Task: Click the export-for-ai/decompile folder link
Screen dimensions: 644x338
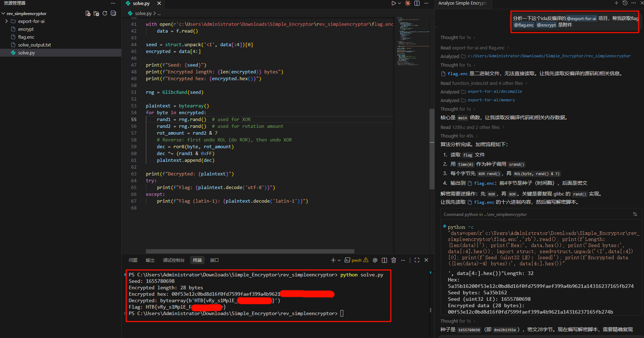Action: 495,92
